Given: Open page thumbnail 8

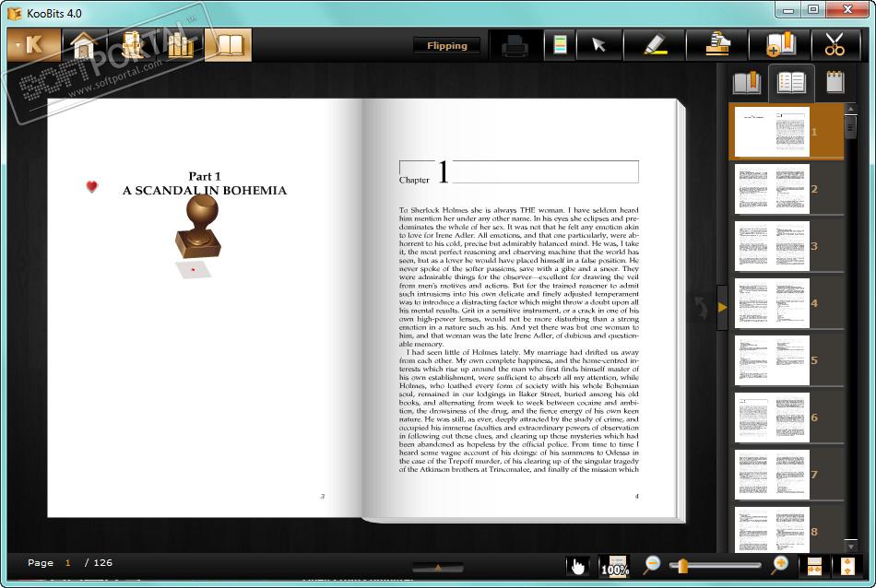Looking at the screenshot, I should [772, 529].
